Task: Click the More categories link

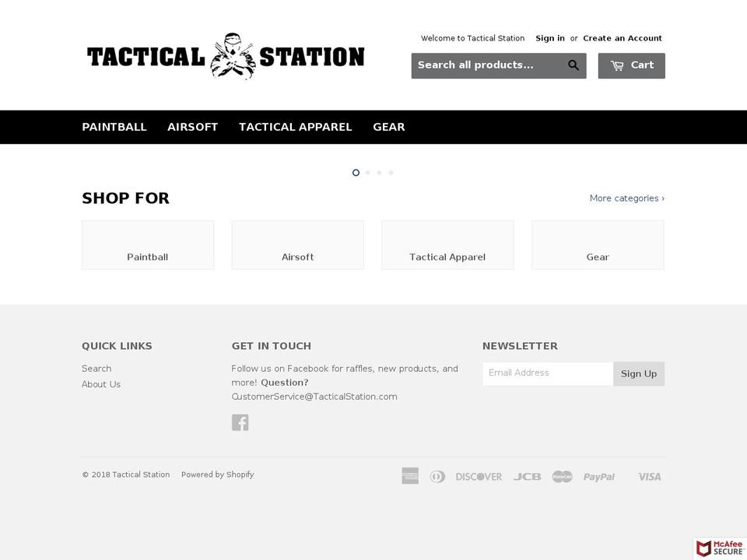Action: coord(627,198)
